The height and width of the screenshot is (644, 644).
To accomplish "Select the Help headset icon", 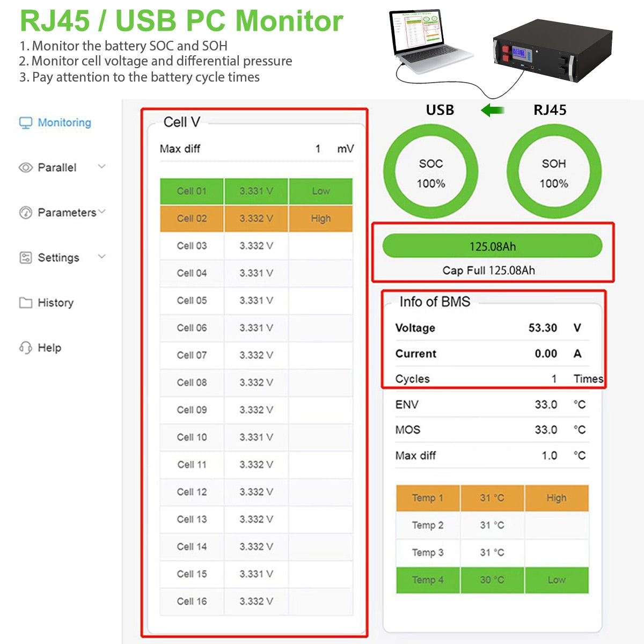I will click(25, 348).
